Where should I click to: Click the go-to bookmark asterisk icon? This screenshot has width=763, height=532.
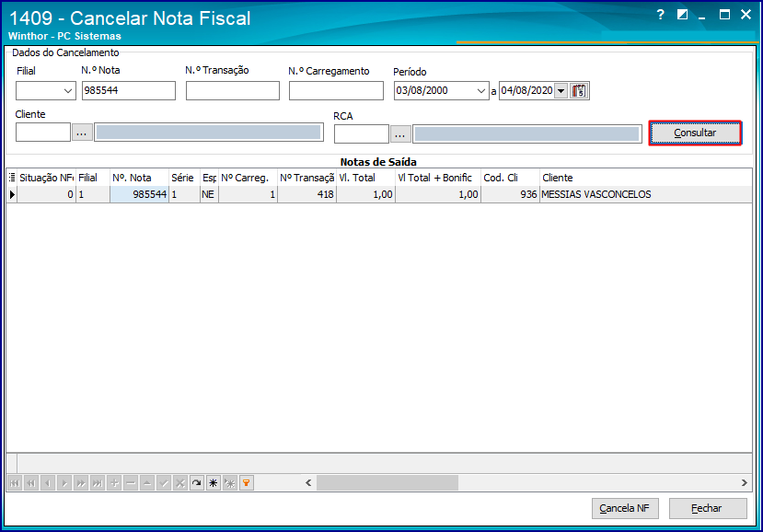(x=230, y=483)
